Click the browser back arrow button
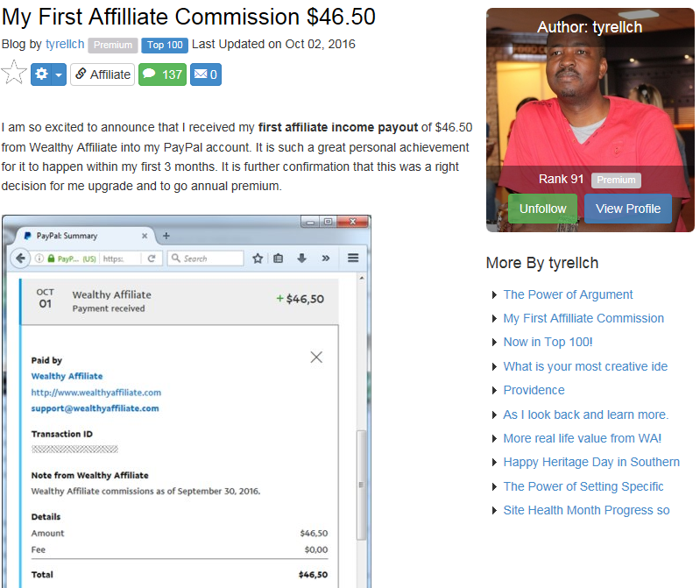Screen dimensions: 700x588 coord(20,259)
